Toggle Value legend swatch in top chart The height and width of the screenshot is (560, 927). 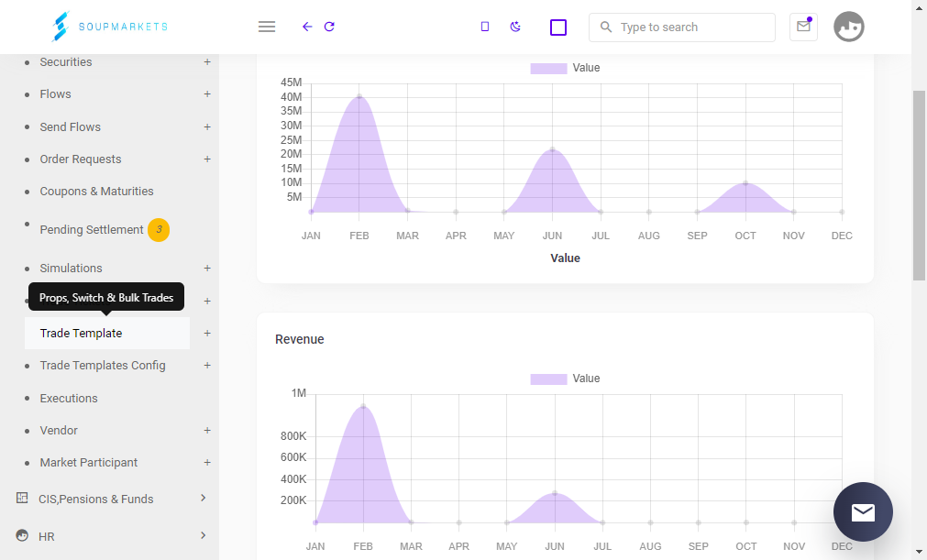pos(548,68)
